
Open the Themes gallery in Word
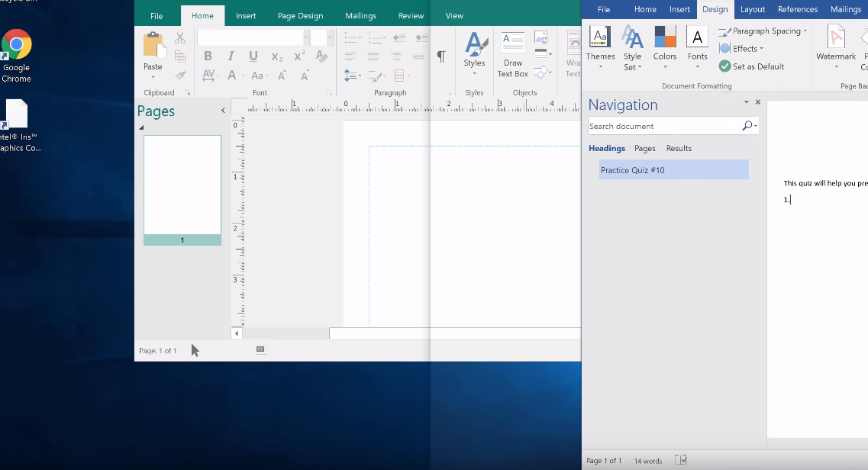[x=600, y=48]
